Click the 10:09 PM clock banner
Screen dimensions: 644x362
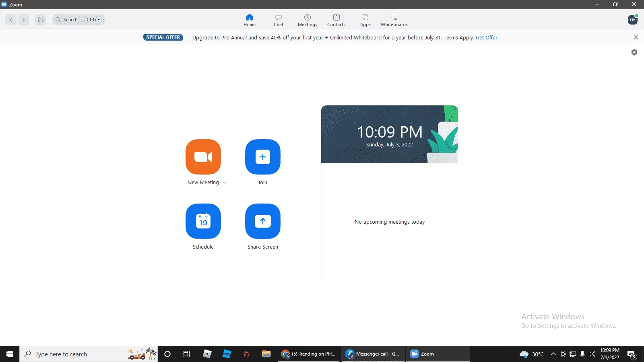(x=390, y=134)
